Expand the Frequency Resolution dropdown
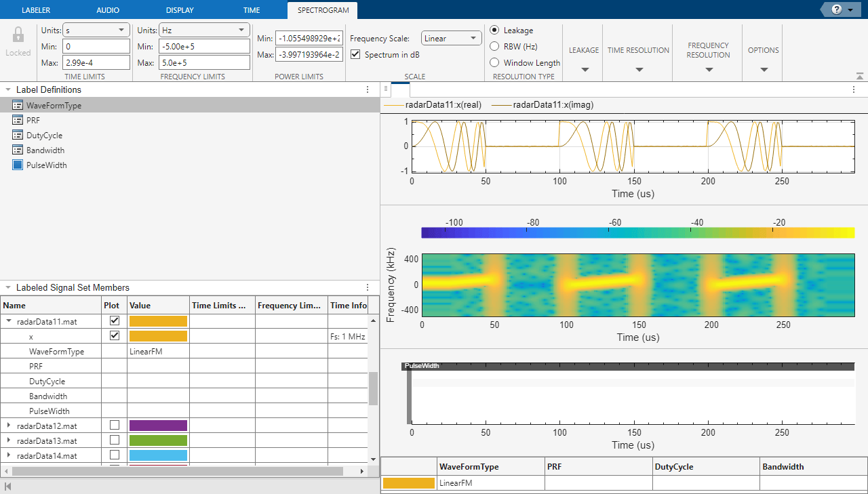The width and height of the screenshot is (868, 494). pos(709,70)
